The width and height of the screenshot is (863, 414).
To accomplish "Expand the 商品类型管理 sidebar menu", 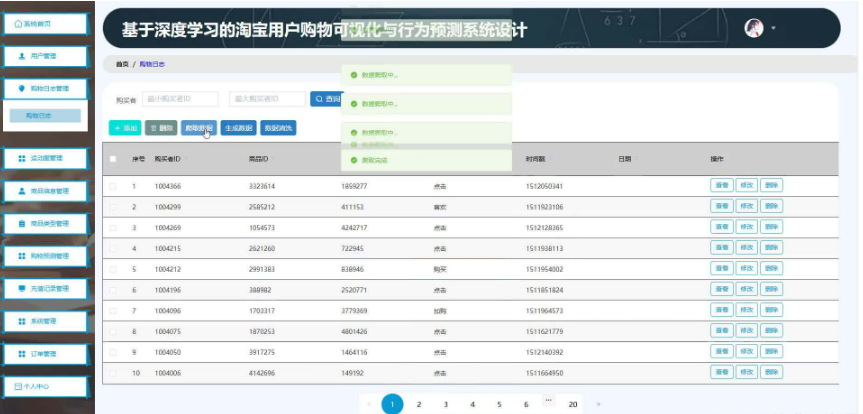I will click(45, 224).
